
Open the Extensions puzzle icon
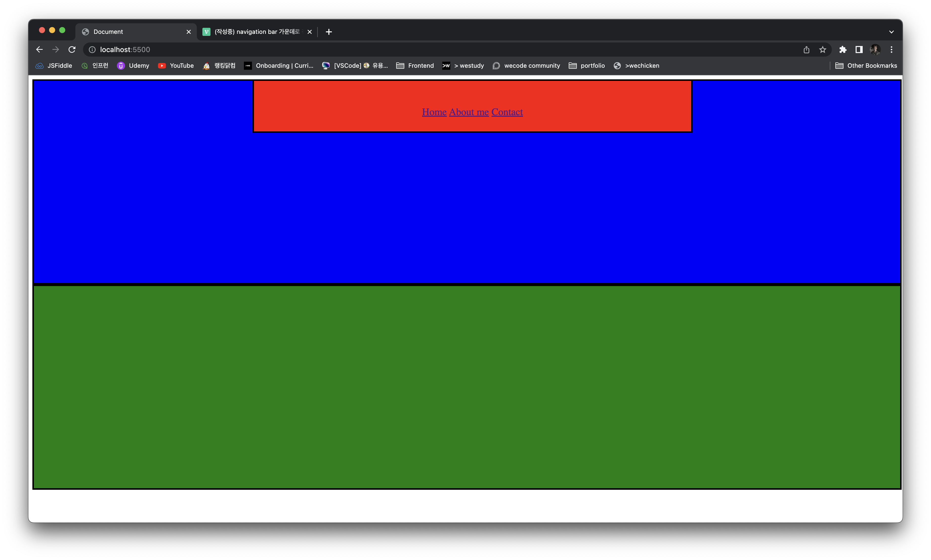click(x=843, y=50)
